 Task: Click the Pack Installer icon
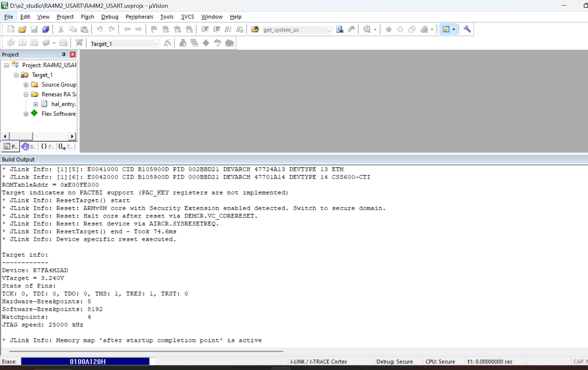point(229,43)
